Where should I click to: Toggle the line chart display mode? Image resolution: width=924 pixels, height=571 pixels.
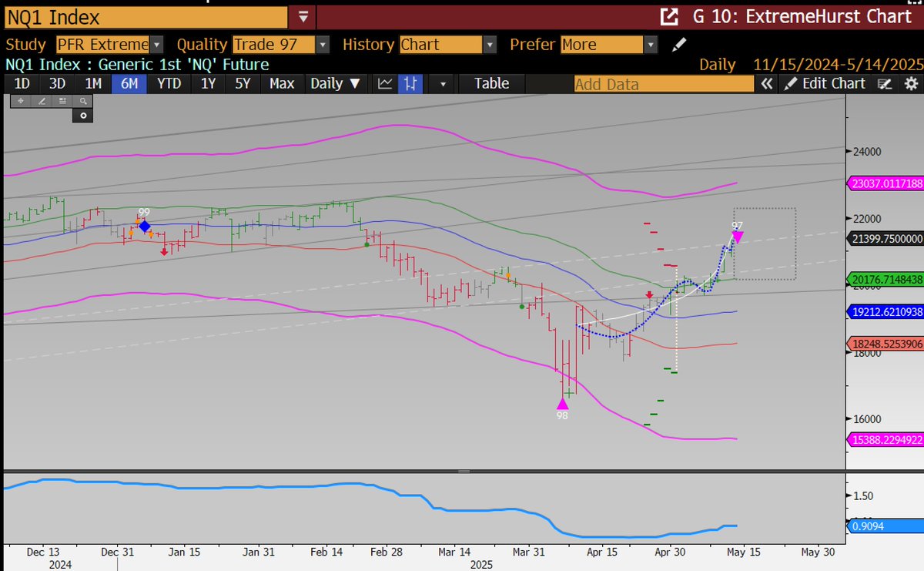tap(383, 83)
